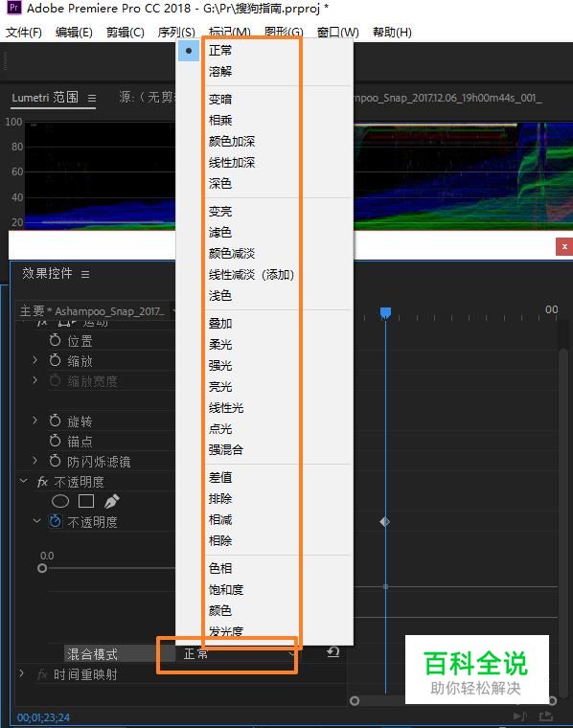
Task: Open the 效果控件 panel menu icon
Action: (x=85, y=274)
